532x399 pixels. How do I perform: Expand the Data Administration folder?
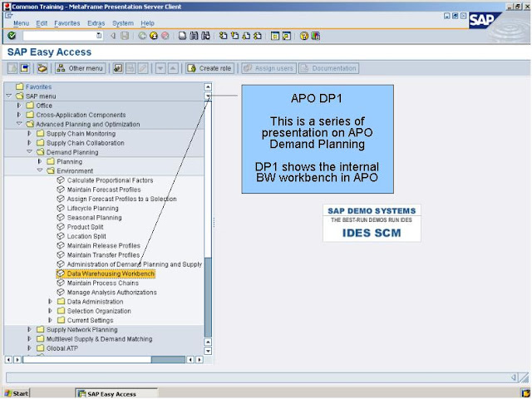[50, 301]
